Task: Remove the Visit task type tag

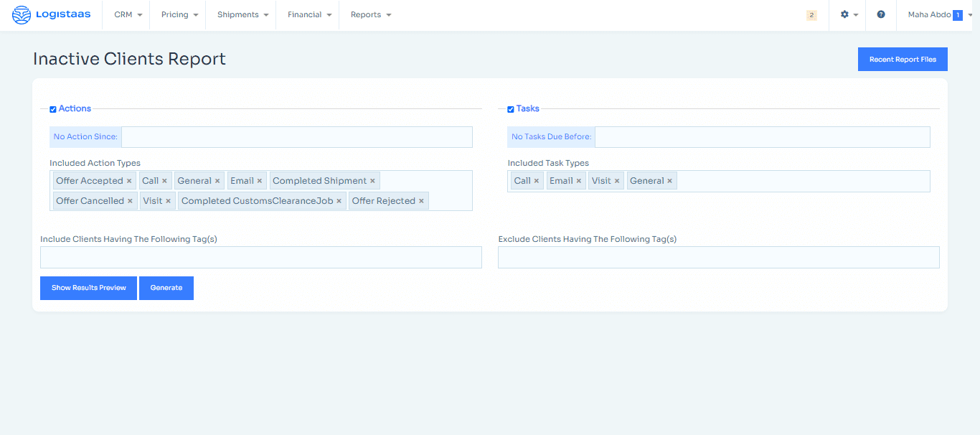Action: click(617, 181)
